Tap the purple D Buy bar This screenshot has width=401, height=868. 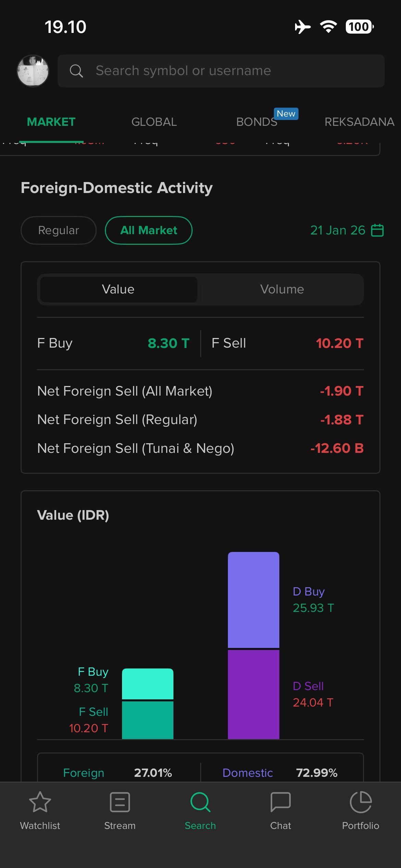tap(254, 600)
